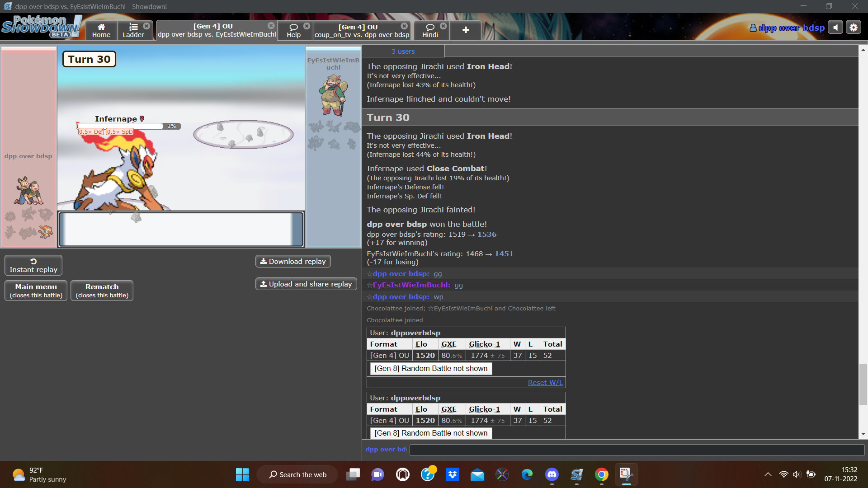This screenshot has height=488, width=868.
Task: Click Infernape's HP bar
Action: point(128,126)
